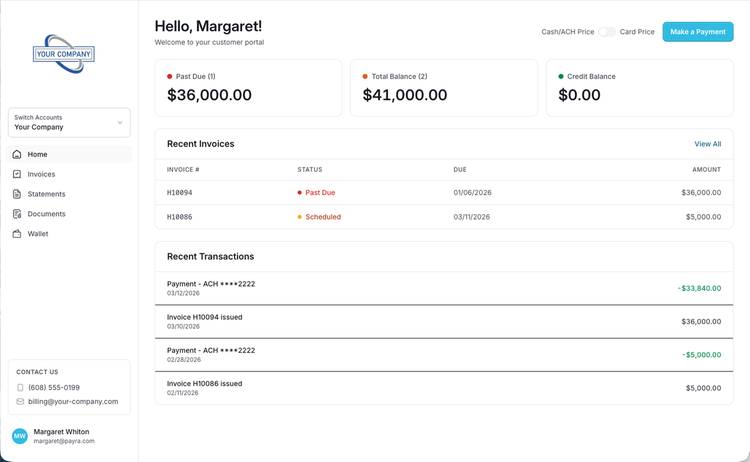The height and width of the screenshot is (462, 750).
Task: Click the Invoices checkmark icon
Action: 17,174
